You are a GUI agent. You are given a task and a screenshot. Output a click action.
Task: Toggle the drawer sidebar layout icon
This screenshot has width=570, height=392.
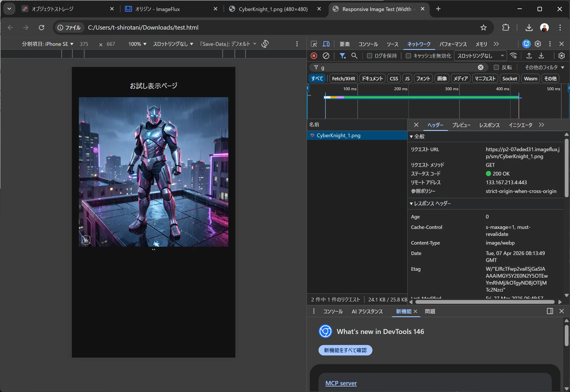tap(550, 311)
